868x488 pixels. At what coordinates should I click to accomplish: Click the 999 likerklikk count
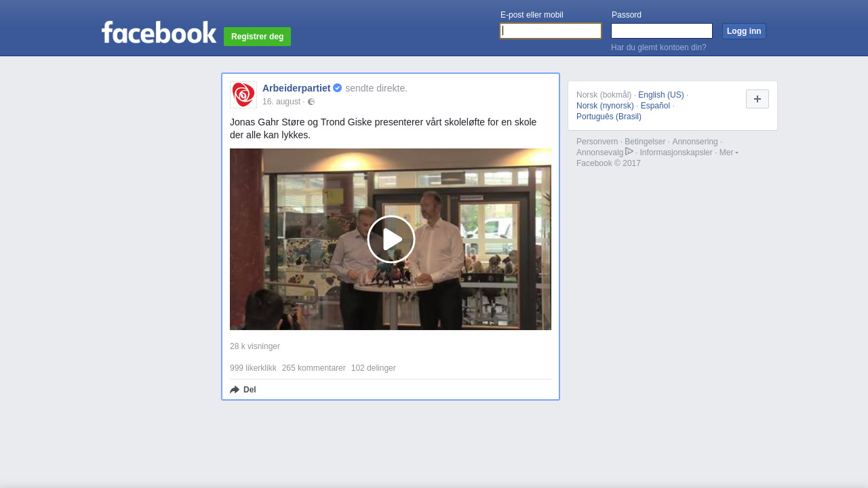(253, 368)
